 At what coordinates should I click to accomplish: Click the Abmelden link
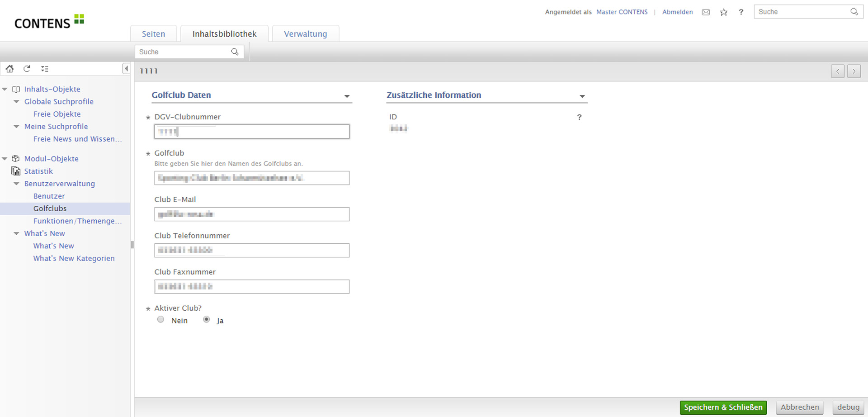(x=677, y=12)
